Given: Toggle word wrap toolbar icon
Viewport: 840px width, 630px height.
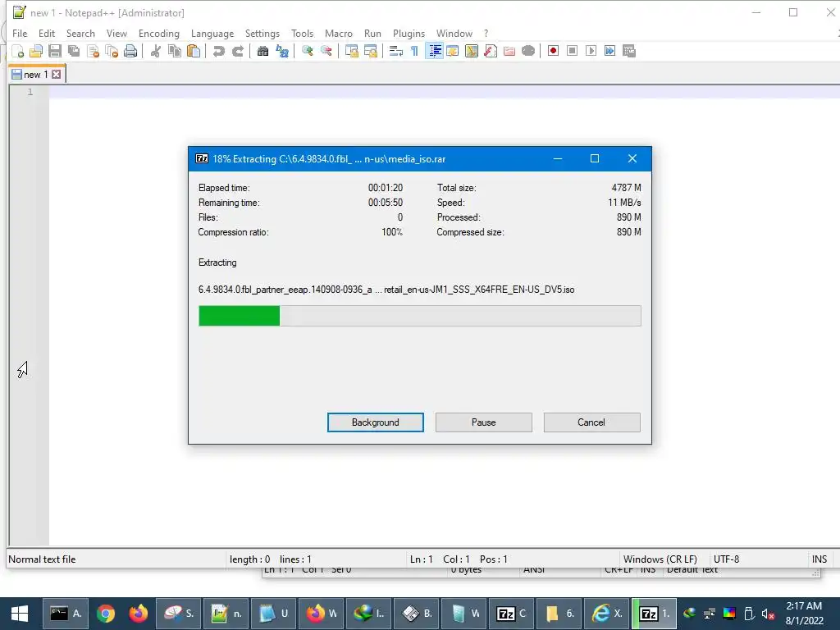Looking at the screenshot, I should 396,51.
